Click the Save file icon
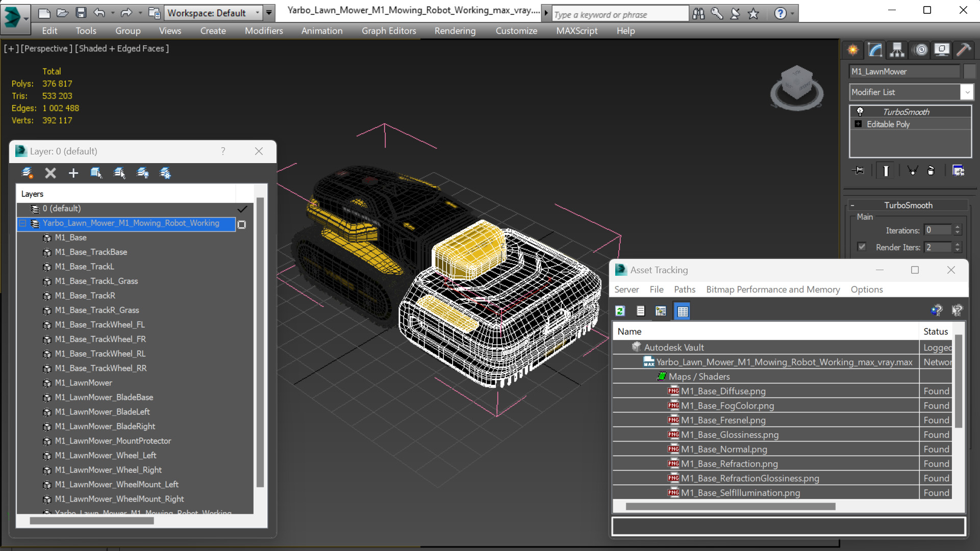 coord(81,13)
